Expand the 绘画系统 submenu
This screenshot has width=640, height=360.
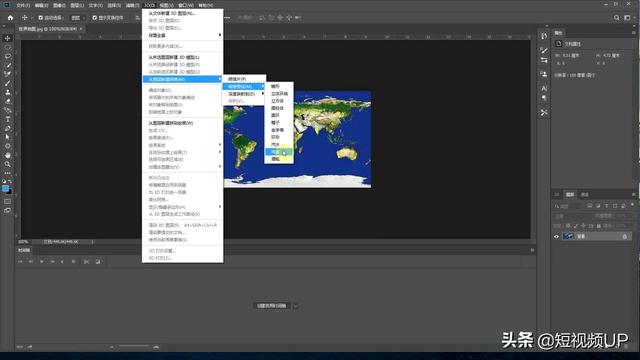pos(183,145)
